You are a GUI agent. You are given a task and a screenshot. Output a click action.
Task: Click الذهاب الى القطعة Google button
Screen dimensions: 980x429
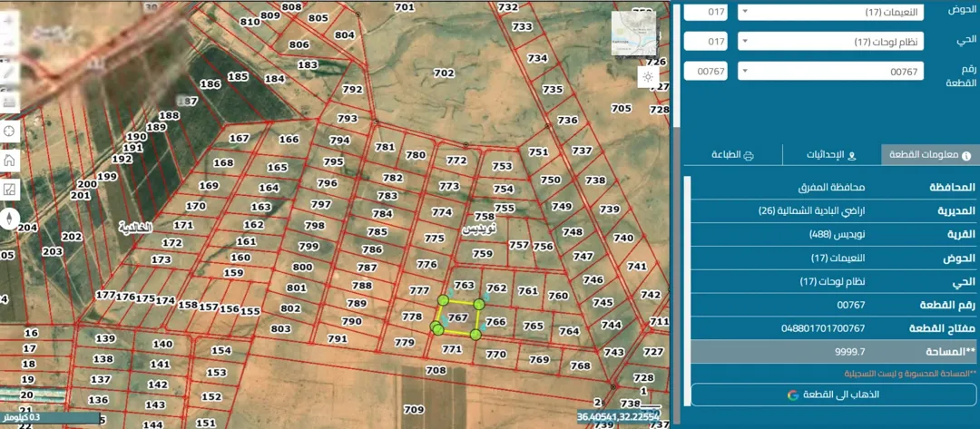(834, 395)
